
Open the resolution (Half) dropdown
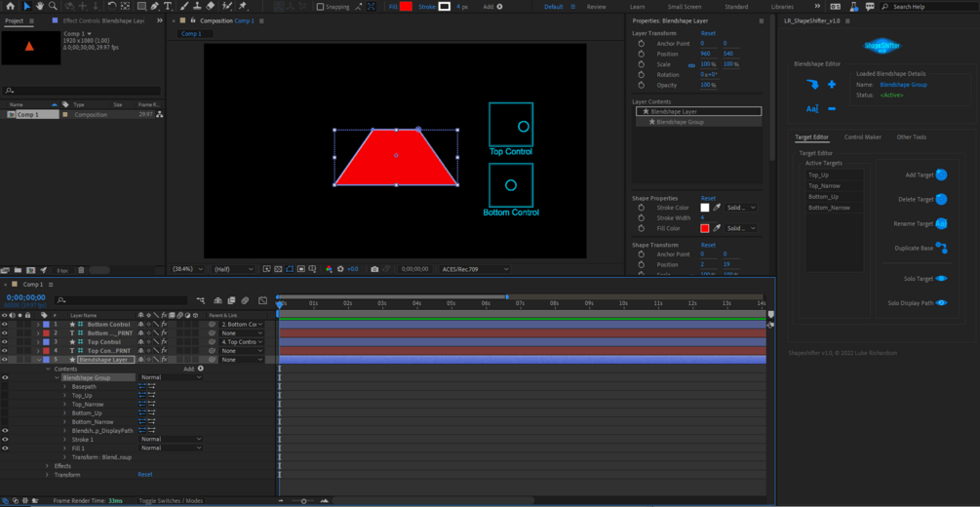[233, 269]
